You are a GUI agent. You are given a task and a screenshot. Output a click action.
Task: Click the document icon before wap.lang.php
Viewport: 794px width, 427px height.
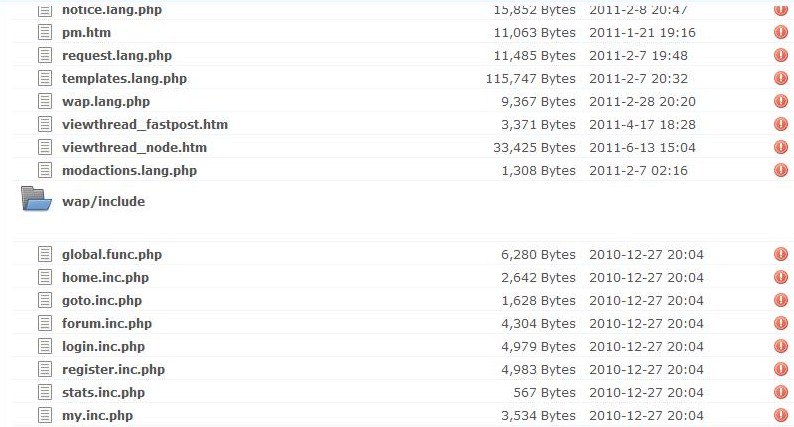coord(45,101)
